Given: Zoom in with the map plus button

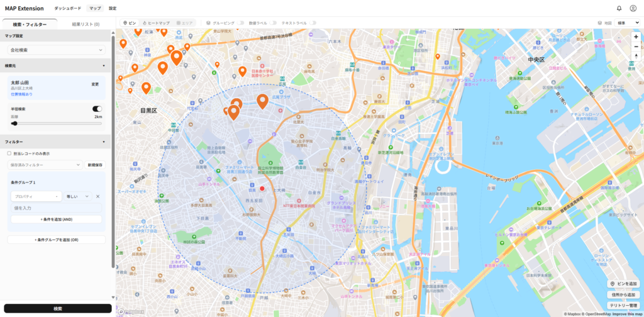Looking at the screenshot, I should (636, 36).
